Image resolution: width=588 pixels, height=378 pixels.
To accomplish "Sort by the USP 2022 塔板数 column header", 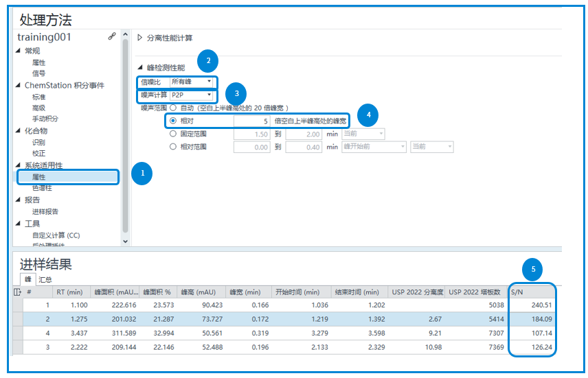I will 476,292.
